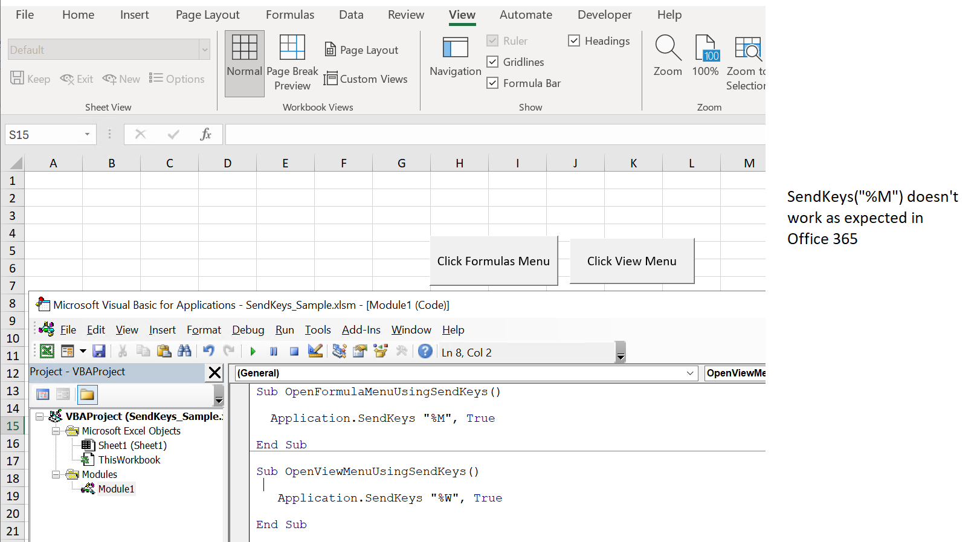
Task: Switch to Page Layout view
Action: [361, 50]
